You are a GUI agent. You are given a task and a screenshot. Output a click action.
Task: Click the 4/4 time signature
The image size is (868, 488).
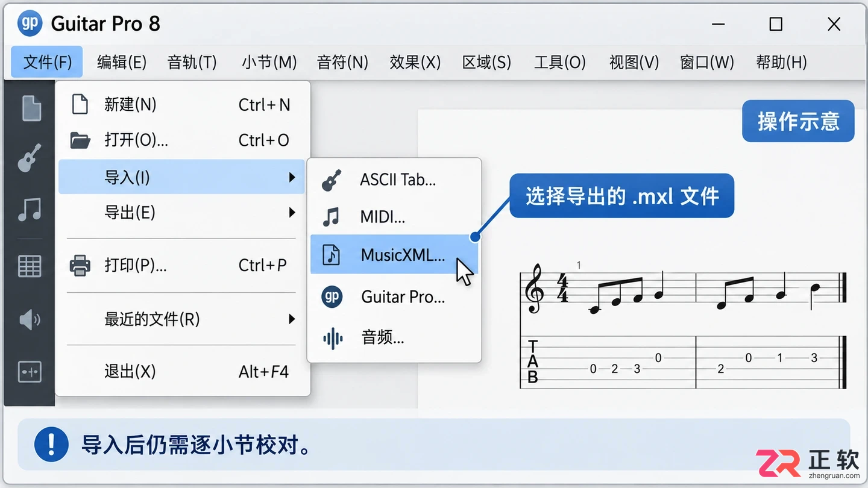click(x=562, y=288)
